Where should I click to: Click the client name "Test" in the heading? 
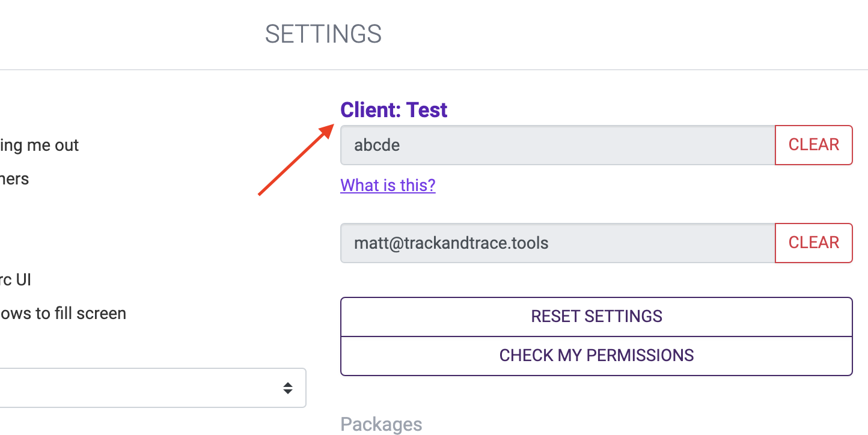pyautogui.click(x=427, y=110)
